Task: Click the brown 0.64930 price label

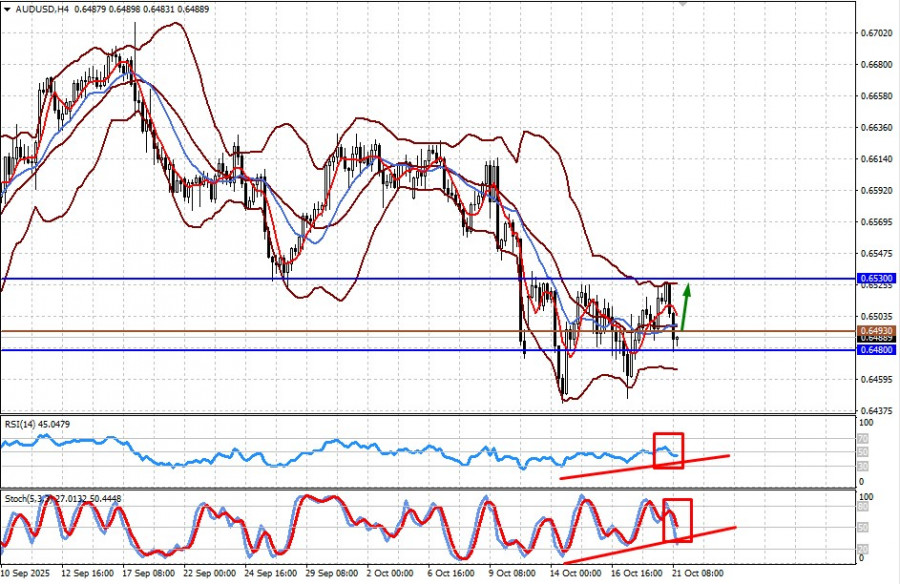Action: point(876,331)
